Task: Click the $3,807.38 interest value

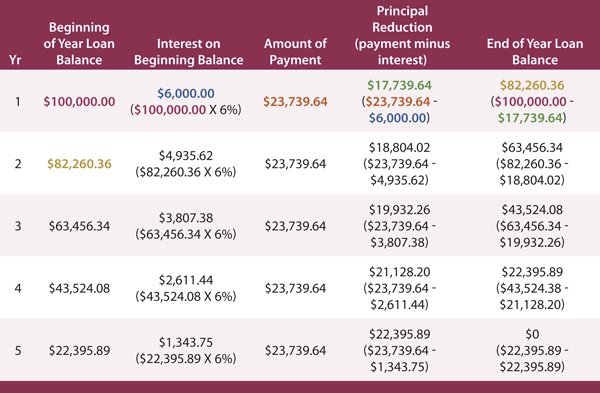Action: point(186,218)
